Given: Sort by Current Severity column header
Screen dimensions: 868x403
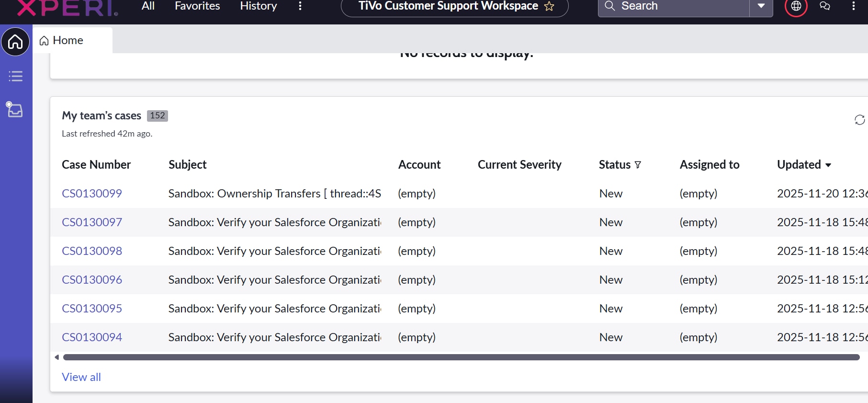Looking at the screenshot, I should point(519,165).
